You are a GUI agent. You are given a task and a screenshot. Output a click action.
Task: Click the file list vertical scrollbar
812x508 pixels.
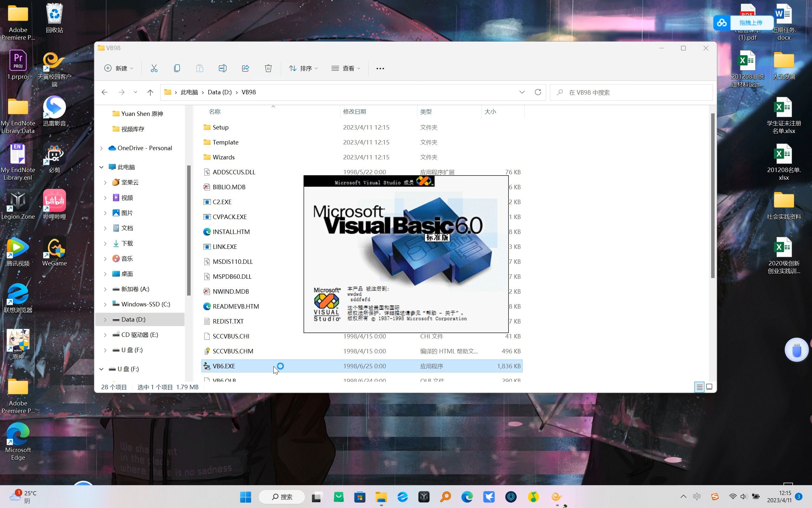(713, 196)
